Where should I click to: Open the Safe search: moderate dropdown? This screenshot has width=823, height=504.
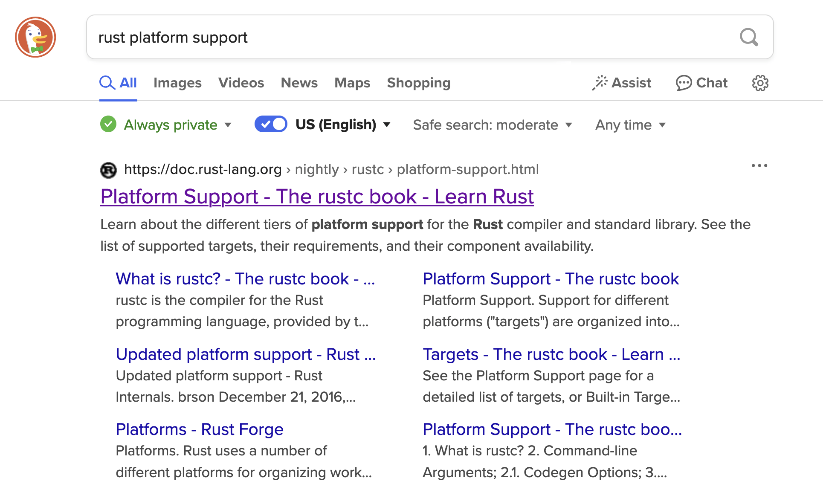pyautogui.click(x=493, y=125)
